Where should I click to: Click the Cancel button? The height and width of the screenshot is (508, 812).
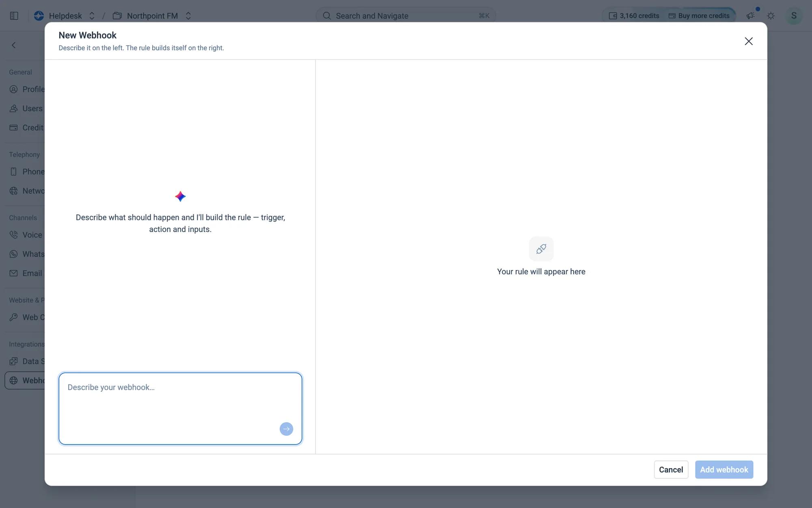671,469
